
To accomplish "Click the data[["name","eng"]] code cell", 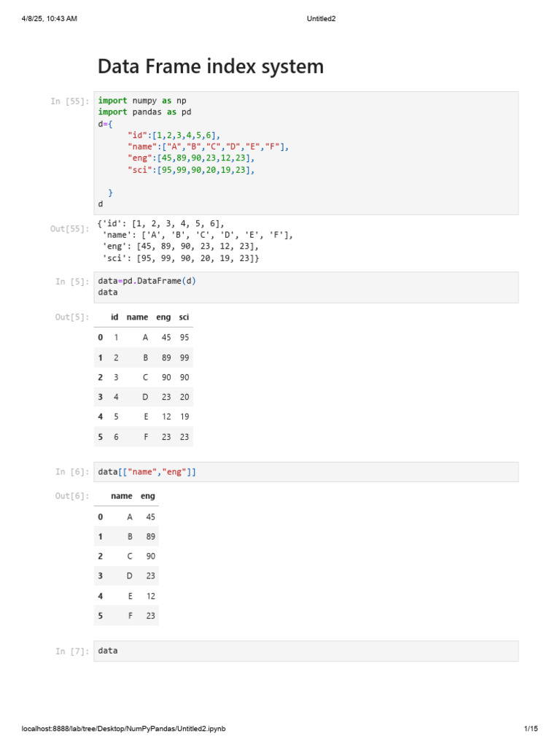I will coord(306,472).
